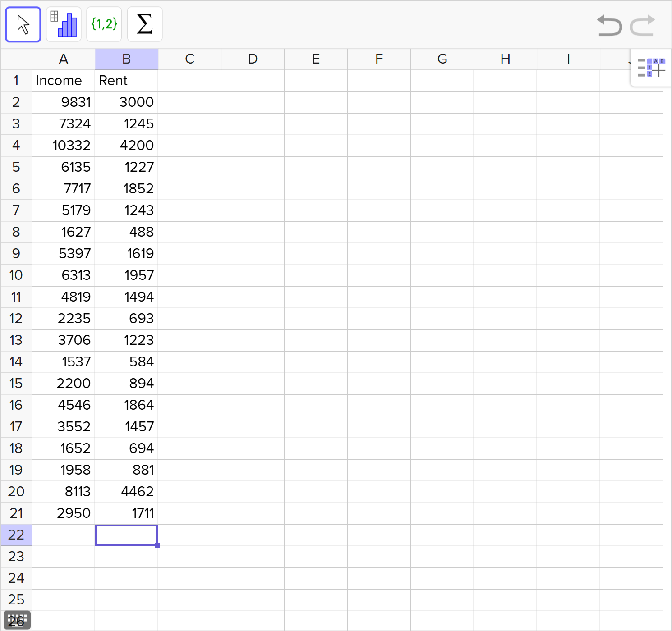Select row 25 header
This screenshot has height=631, width=672.
pyautogui.click(x=16, y=600)
